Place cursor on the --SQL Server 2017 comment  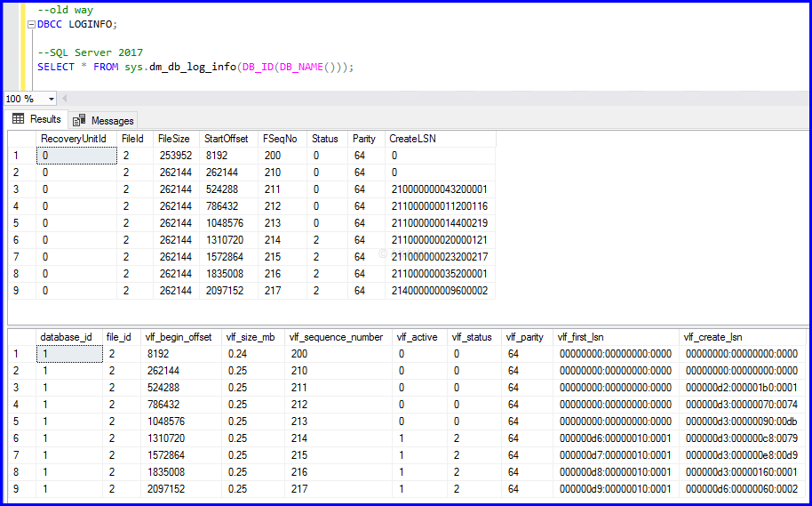click(x=91, y=52)
